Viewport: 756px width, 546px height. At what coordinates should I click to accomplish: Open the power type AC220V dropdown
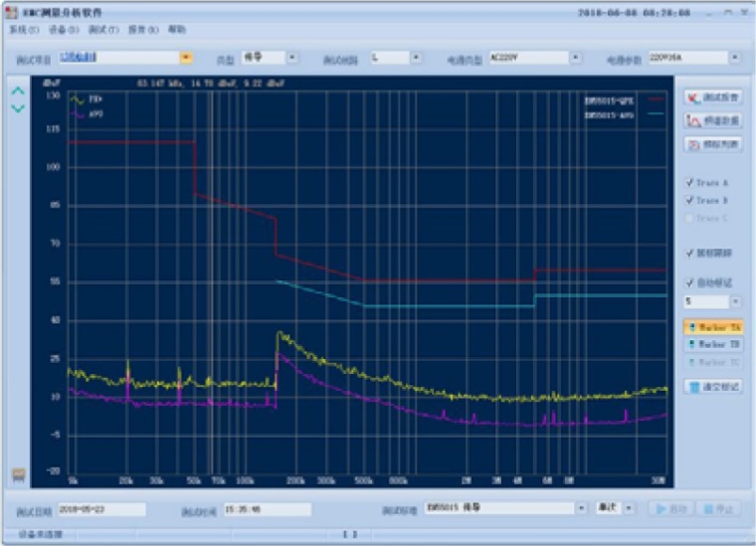[575, 58]
